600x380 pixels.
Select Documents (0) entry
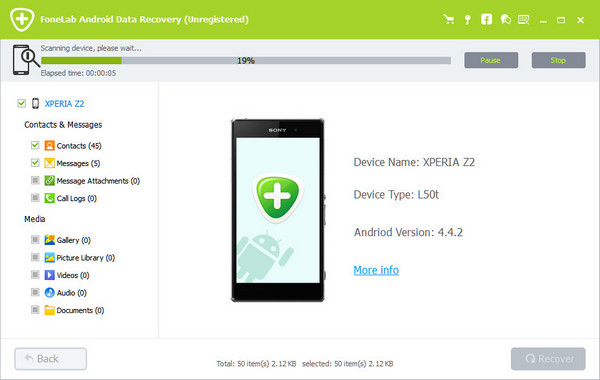[80, 310]
